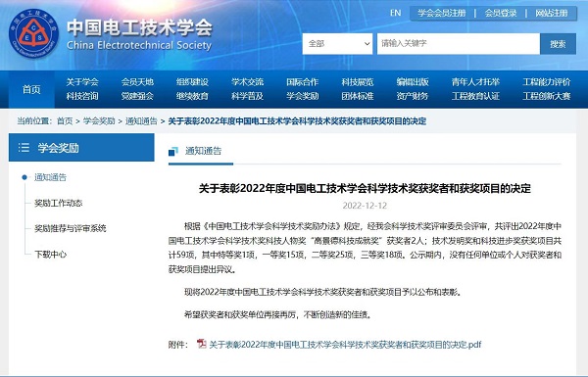Screen dimensions: 588x377
Task: Open the 全部 search category dropdown
Action: 337,44
